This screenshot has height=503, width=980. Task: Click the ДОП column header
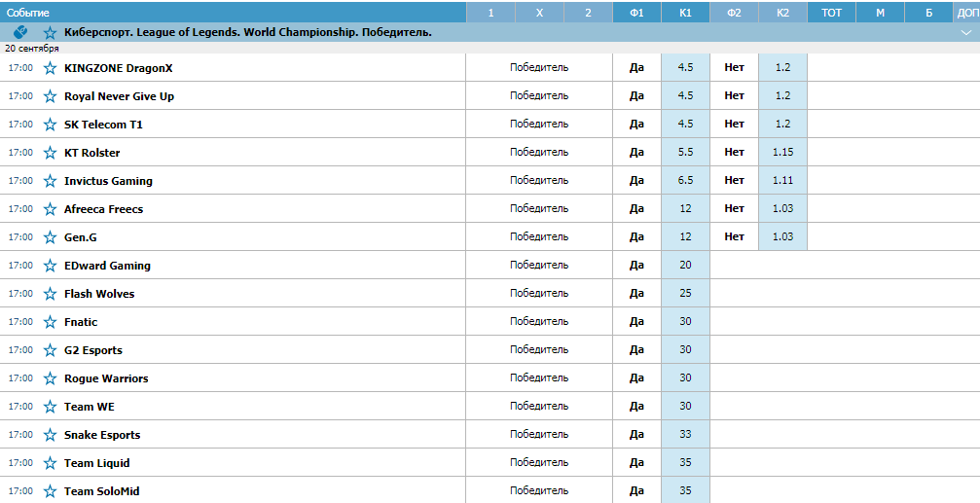click(967, 13)
